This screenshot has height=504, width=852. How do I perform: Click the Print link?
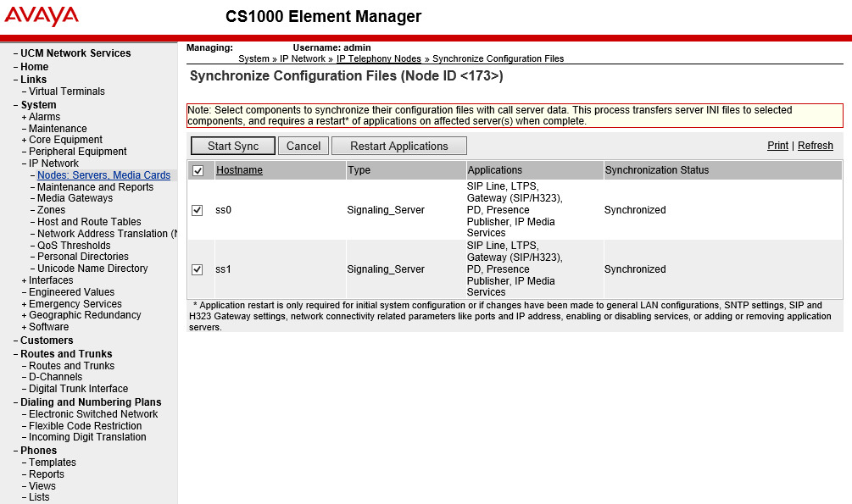(777, 146)
